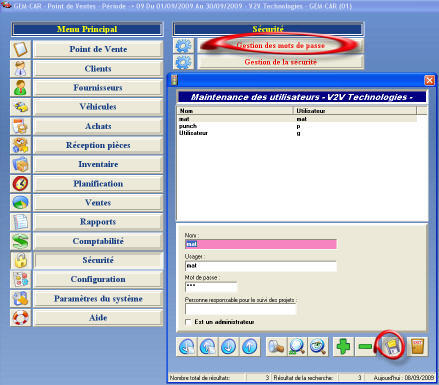439x385 pixels.
Task: Click the Mot de passe field
Action: [211, 286]
